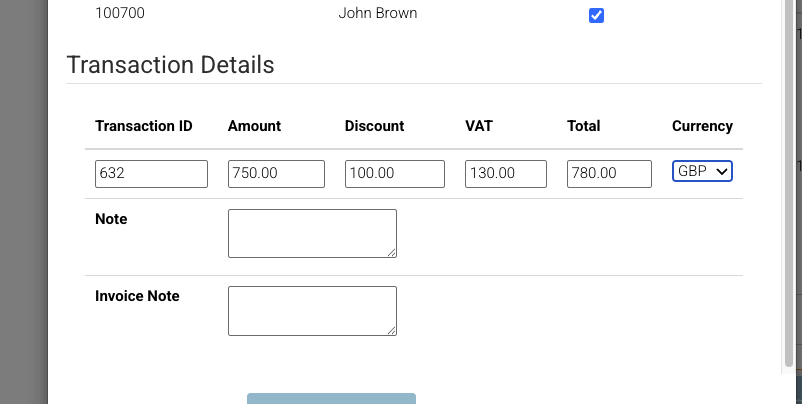This screenshot has height=404, width=802.
Task: Click inside the Note text area
Action: point(312,232)
